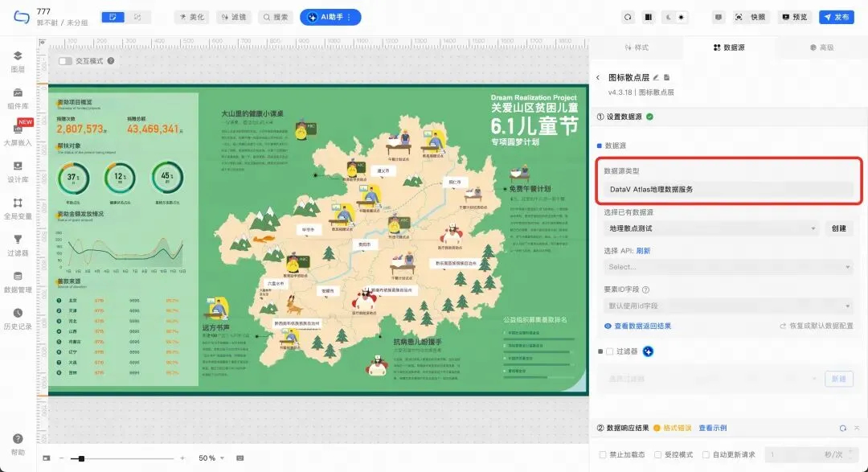Open the AI助手 more options dots

click(x=349, y=17)
